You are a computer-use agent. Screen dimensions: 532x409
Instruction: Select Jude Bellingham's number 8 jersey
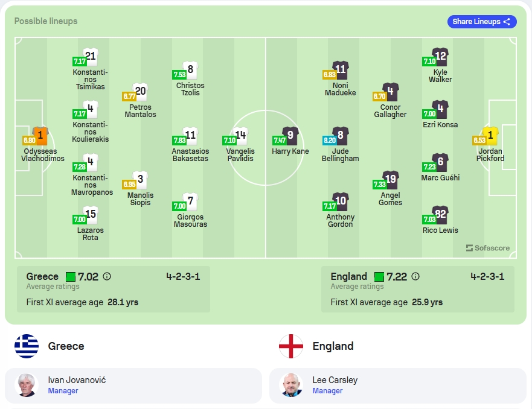click(x=341, y=136)
